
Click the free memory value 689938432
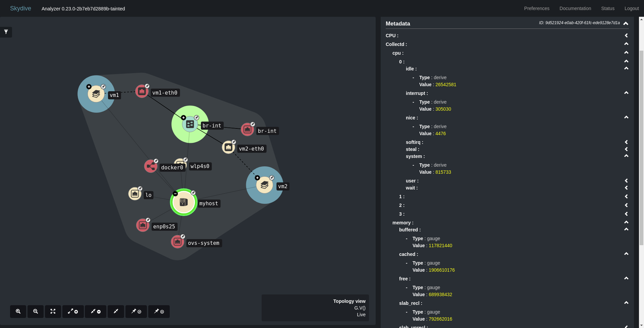click(x=440, y=294)
